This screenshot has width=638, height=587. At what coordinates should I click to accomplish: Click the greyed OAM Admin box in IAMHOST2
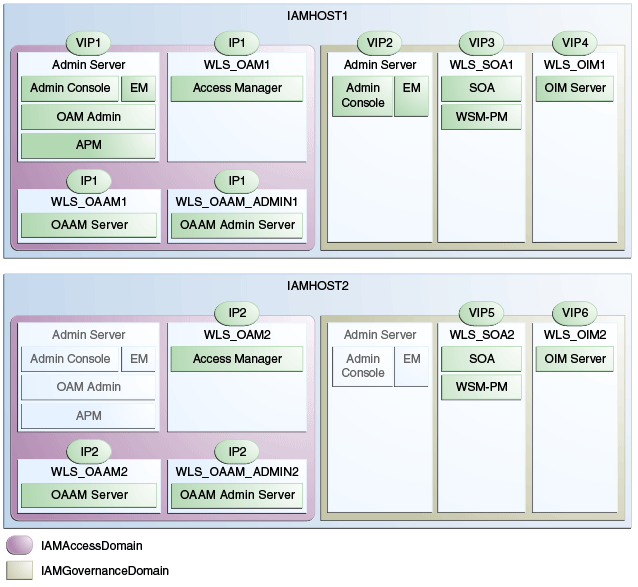click(x=88, y=387)
